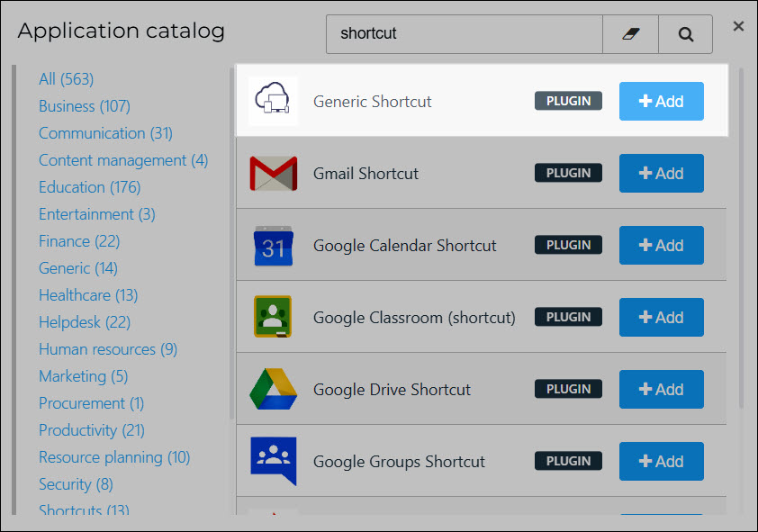Open the Human resources (9) category
758x532 pixels.
click(x=108, y=349)
